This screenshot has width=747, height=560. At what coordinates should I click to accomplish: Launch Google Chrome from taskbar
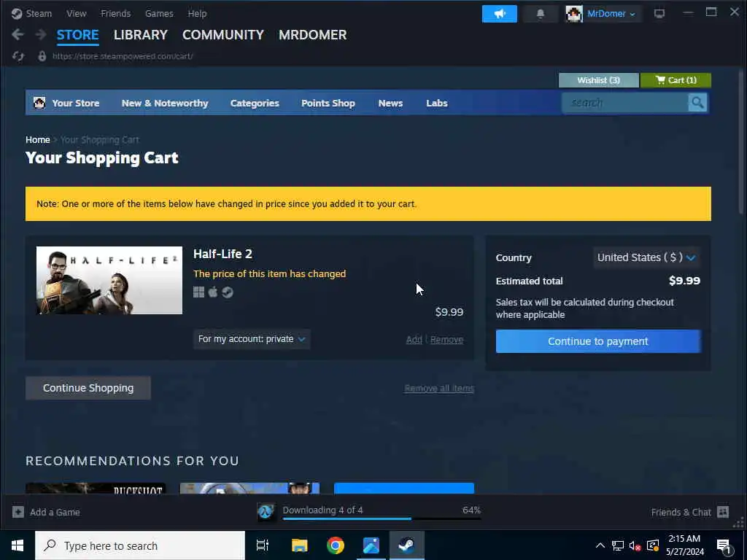coord(336,545)
